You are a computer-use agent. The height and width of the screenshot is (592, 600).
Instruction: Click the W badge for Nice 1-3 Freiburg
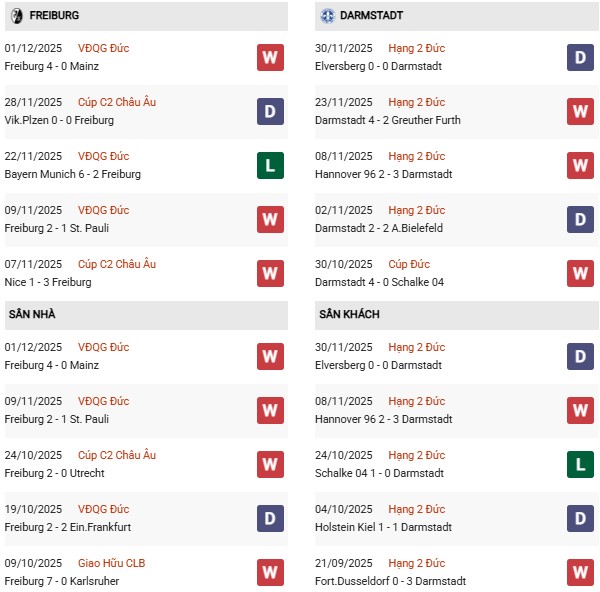tap(269, 273)
